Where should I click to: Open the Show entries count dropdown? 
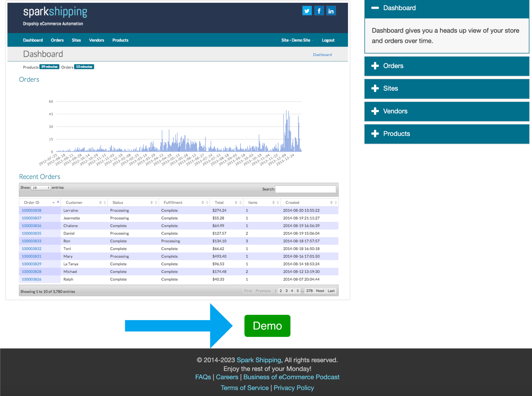coord(41,188)
